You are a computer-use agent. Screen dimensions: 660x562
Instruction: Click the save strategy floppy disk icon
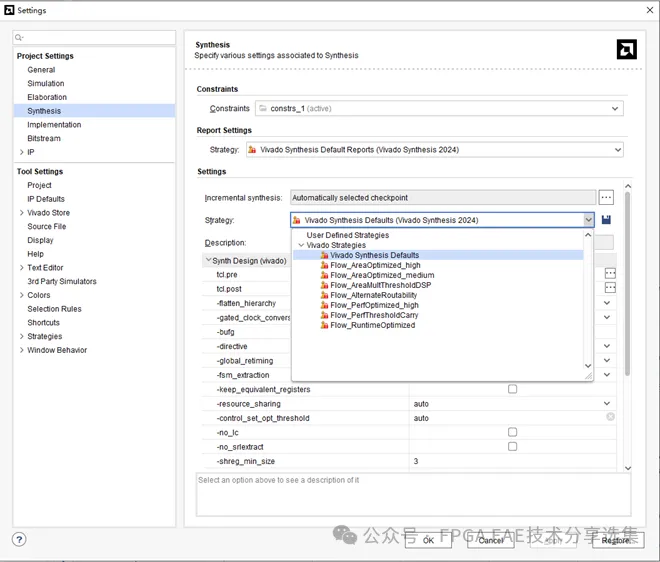pyautogui.click(x=606, y=220)
